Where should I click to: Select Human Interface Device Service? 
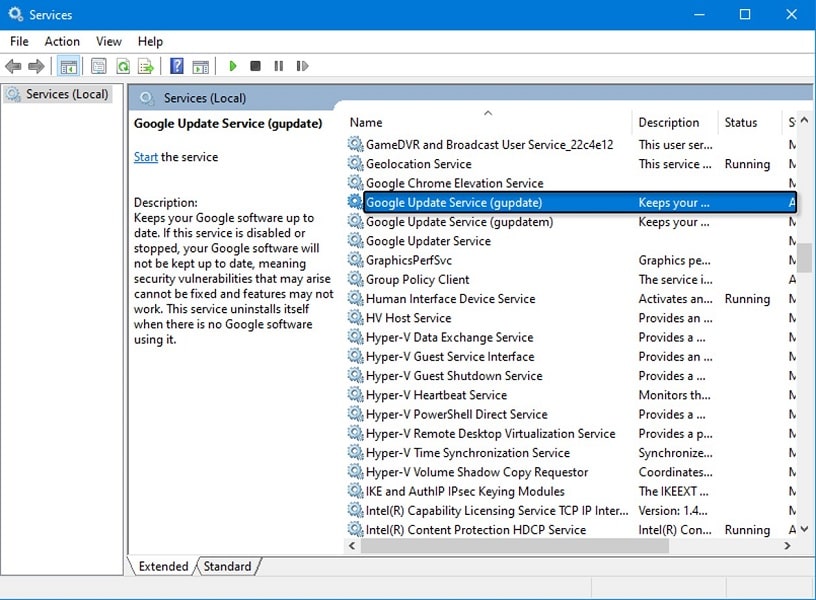coord(571,298)
